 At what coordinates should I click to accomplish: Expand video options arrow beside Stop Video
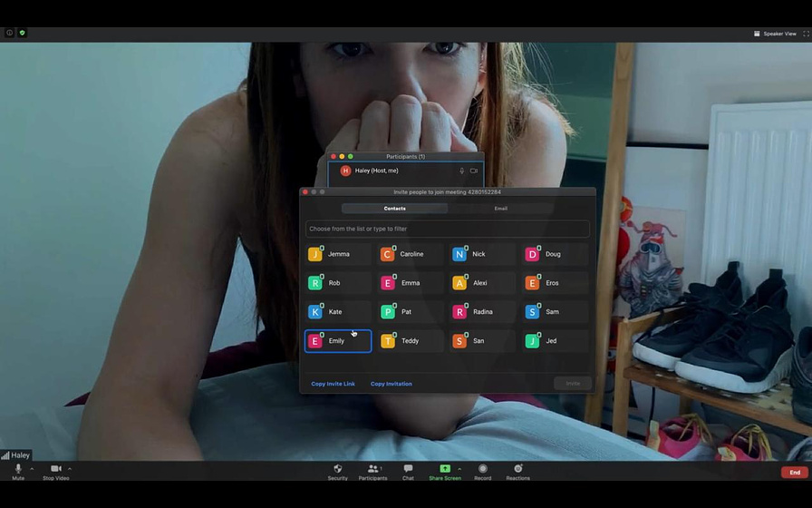click(70, 469)
